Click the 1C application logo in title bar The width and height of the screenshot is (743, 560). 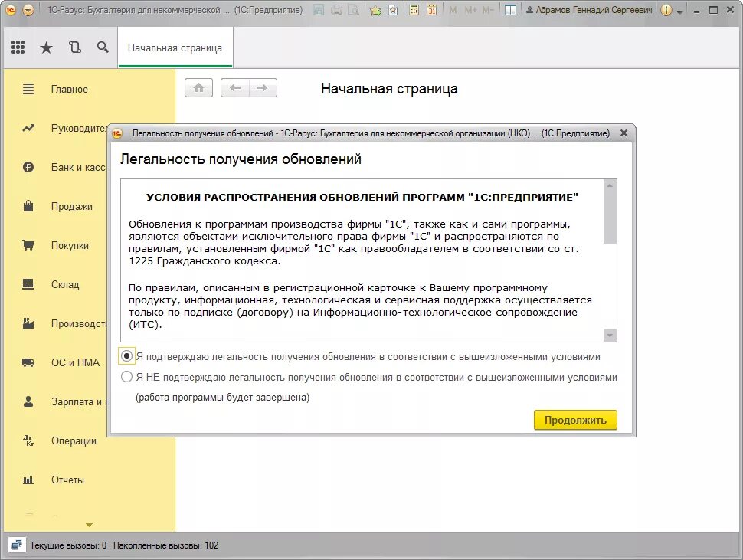pyautogui.click(x=11, y=10)
